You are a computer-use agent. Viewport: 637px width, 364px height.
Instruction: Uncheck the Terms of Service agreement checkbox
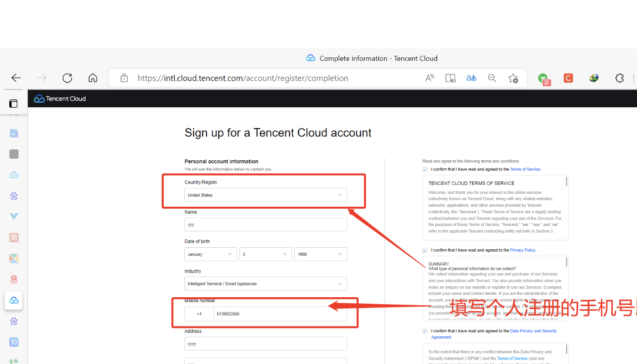[x=425, y=169]
